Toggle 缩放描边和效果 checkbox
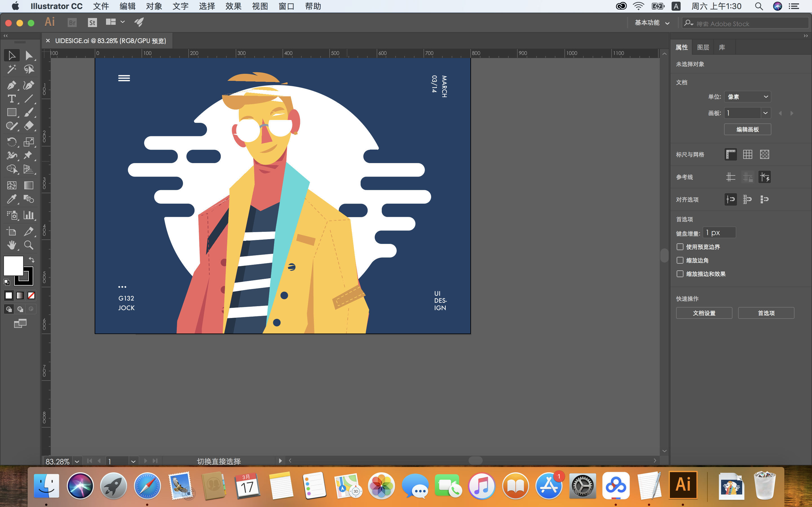Image resolution: width=812 pixels, height=507 pixels. tap(680, 274)
